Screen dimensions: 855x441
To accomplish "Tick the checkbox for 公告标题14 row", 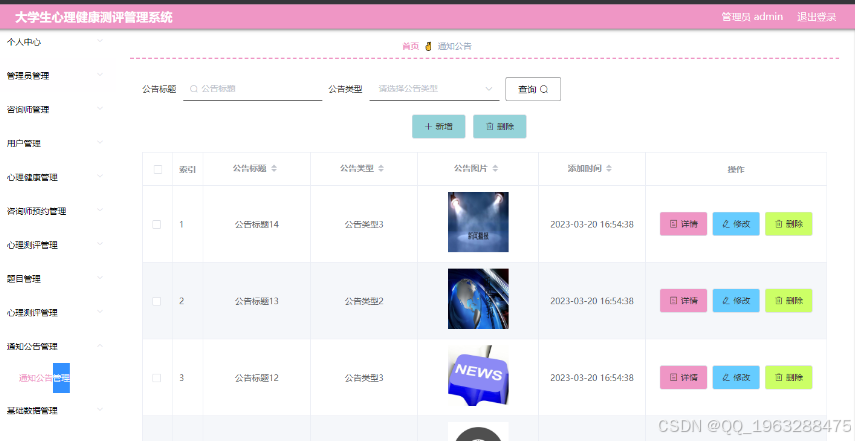I will click(x=156, y=225).
